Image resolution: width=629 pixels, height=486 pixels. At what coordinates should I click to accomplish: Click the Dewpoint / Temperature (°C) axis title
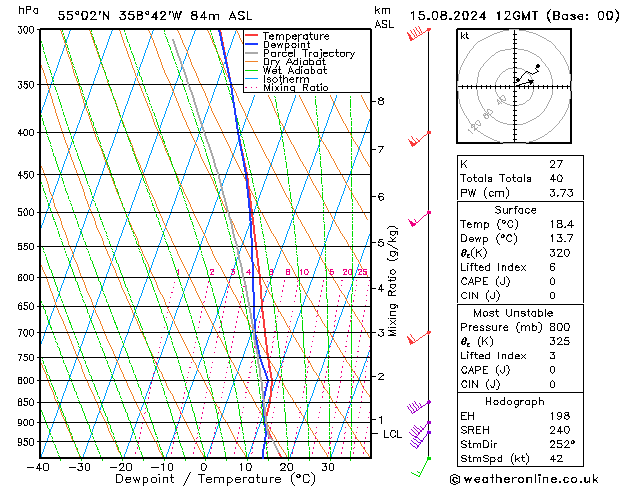[x=215, y=479]
